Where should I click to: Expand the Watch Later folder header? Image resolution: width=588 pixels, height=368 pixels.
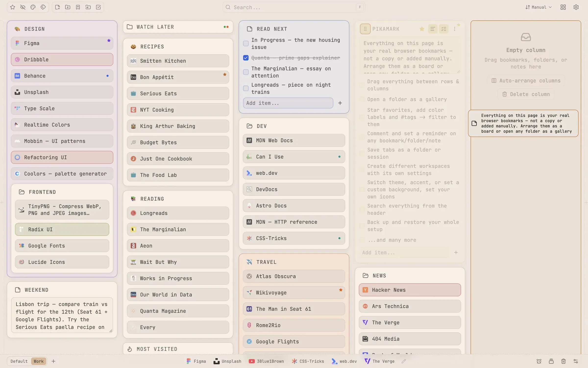(x=178, y=27)
